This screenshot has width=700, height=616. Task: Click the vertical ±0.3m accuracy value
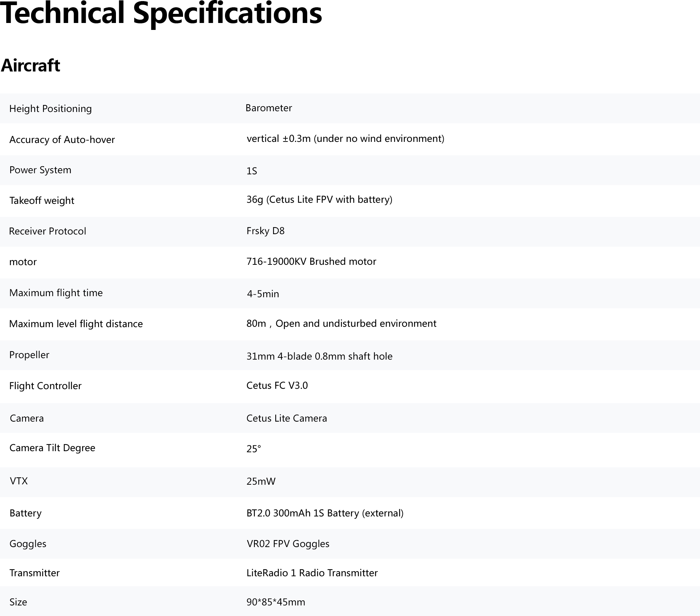point(345,139)
